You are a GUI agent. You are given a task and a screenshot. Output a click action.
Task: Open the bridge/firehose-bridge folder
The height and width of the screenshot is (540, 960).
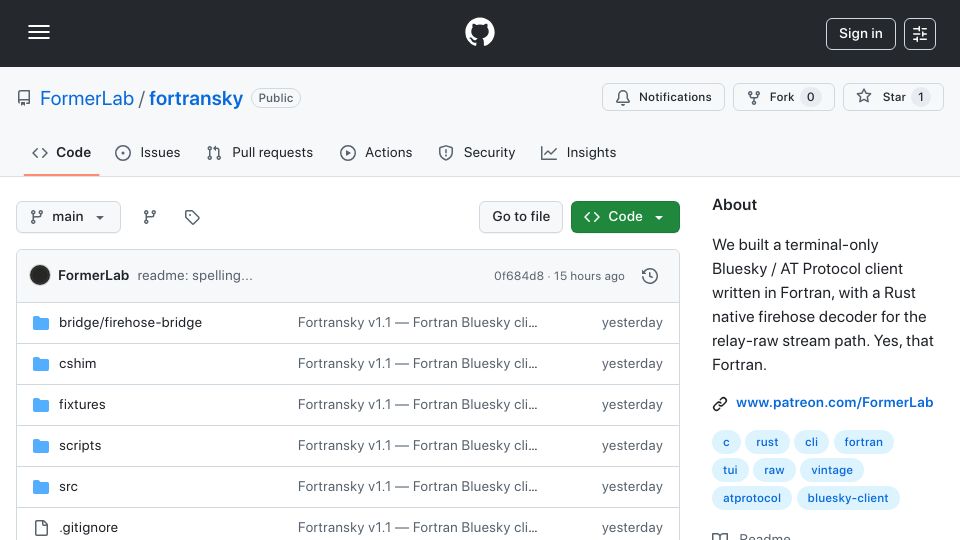pyautogui.click(x=130, y=323)
